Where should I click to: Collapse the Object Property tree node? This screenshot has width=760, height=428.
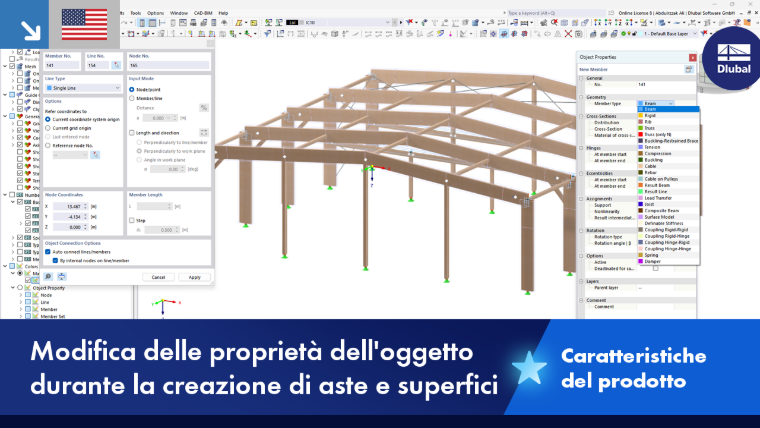point(13,287)
